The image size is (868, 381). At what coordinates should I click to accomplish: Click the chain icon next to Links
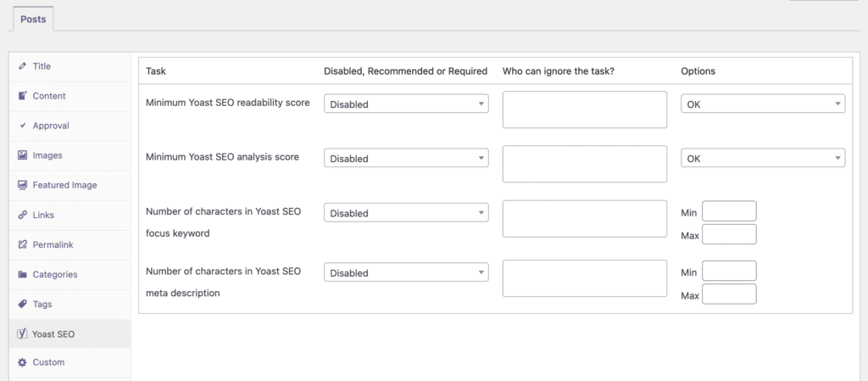[22, 215]
